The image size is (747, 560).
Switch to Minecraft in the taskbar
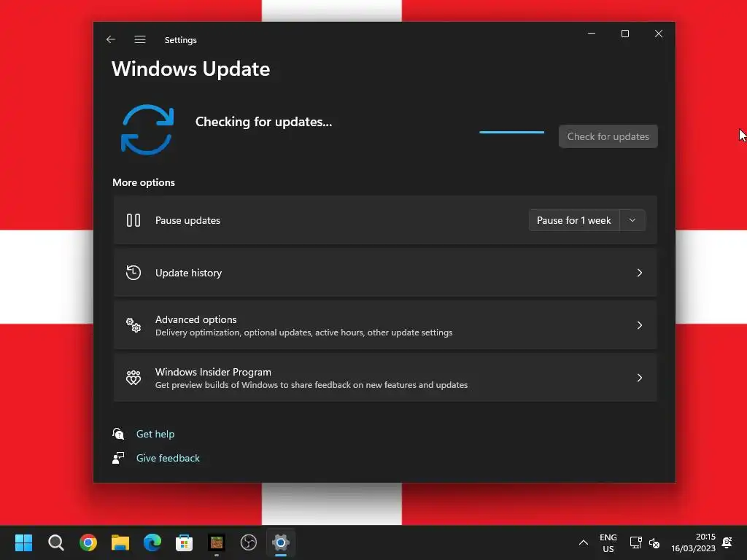tap(216, 542)
